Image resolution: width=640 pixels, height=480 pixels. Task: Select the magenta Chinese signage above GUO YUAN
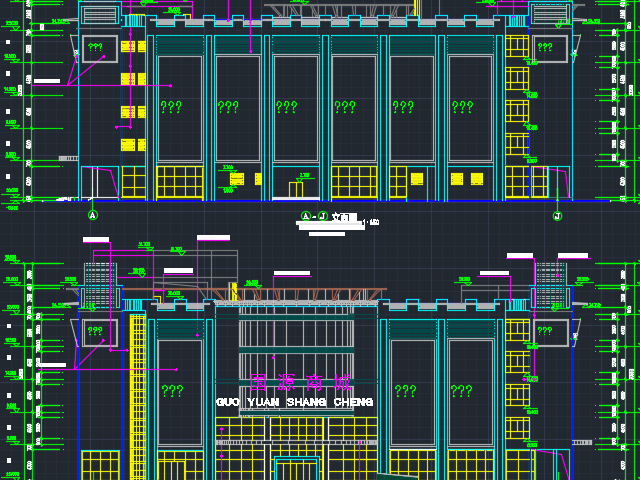point(300,383)
